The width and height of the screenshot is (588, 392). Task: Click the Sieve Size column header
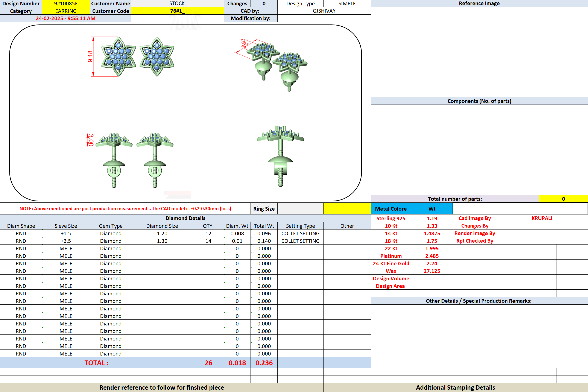pyautogui.click(x=66, y=226)
